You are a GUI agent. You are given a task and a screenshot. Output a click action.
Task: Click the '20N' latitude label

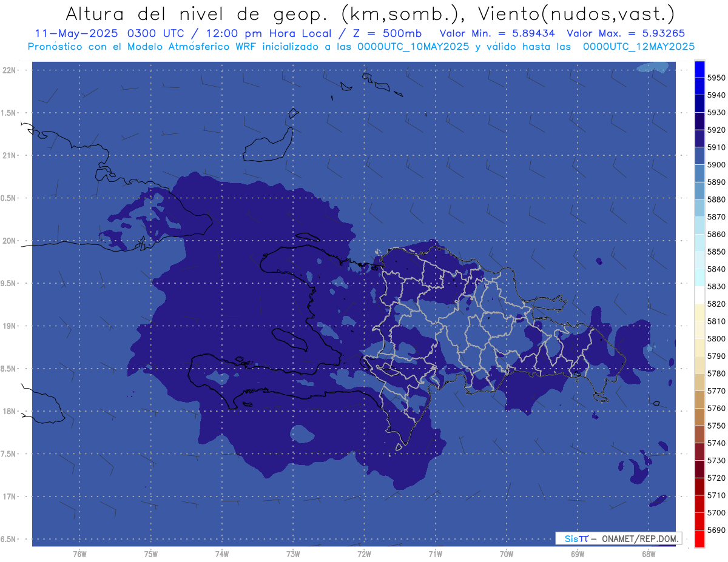click(10, 241)
